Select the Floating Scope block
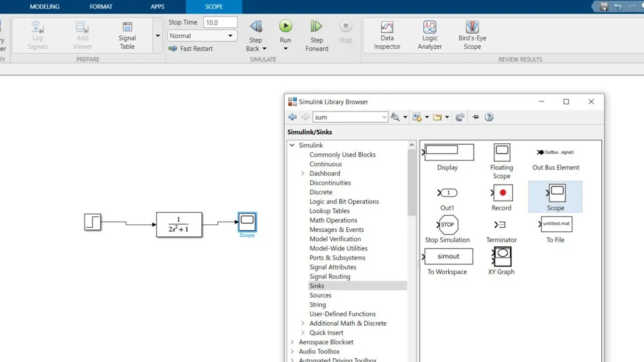Image resolution: width=644 pixels, height=362 pixels. 502,152
